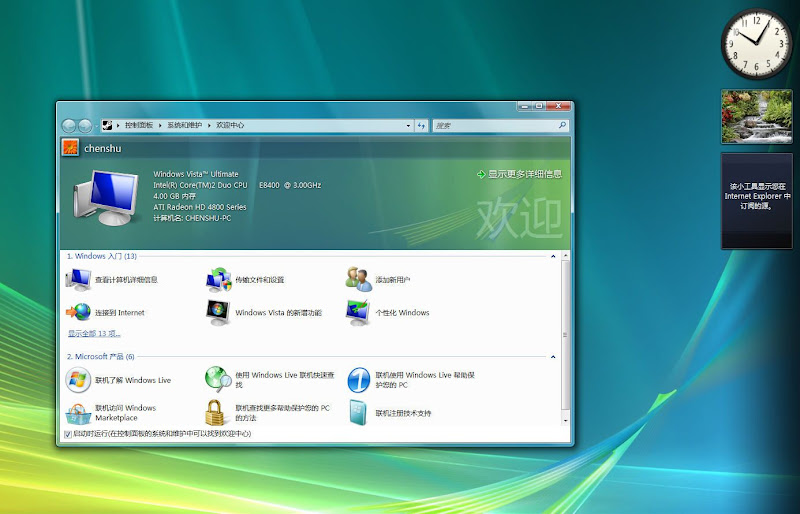
Task: Click the 个性化 Windows label
Action: click(x=402, y=313)
